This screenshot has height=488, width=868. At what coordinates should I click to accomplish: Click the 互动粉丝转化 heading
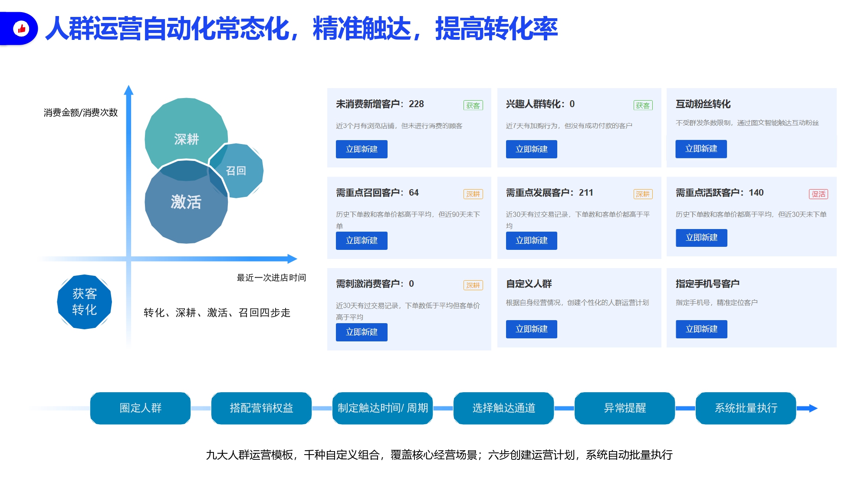703,104
